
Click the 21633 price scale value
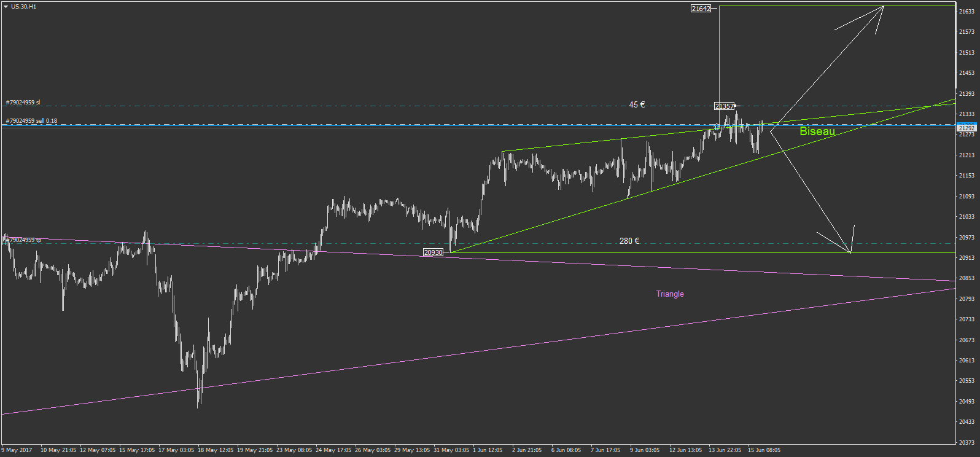(x=966, y=11)
